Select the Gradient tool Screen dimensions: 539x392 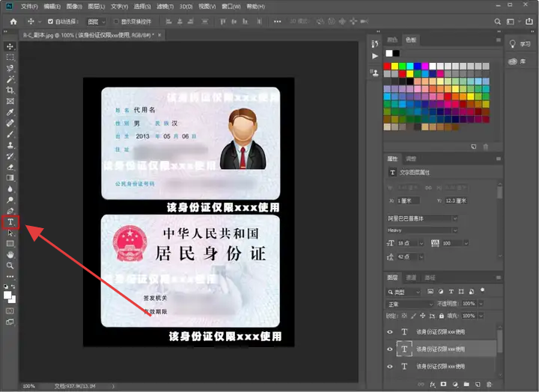[x=10, y=178]
